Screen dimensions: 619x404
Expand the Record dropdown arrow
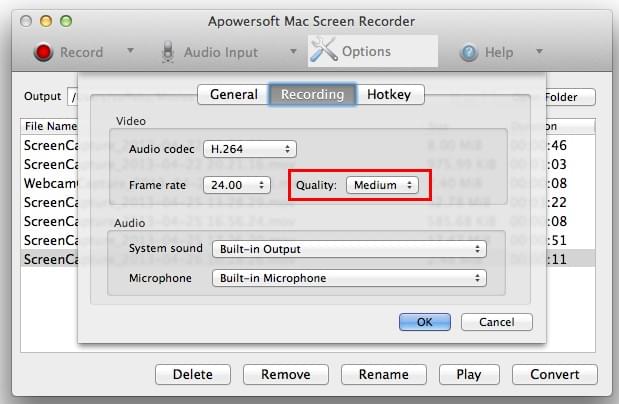tap(130, 51)
